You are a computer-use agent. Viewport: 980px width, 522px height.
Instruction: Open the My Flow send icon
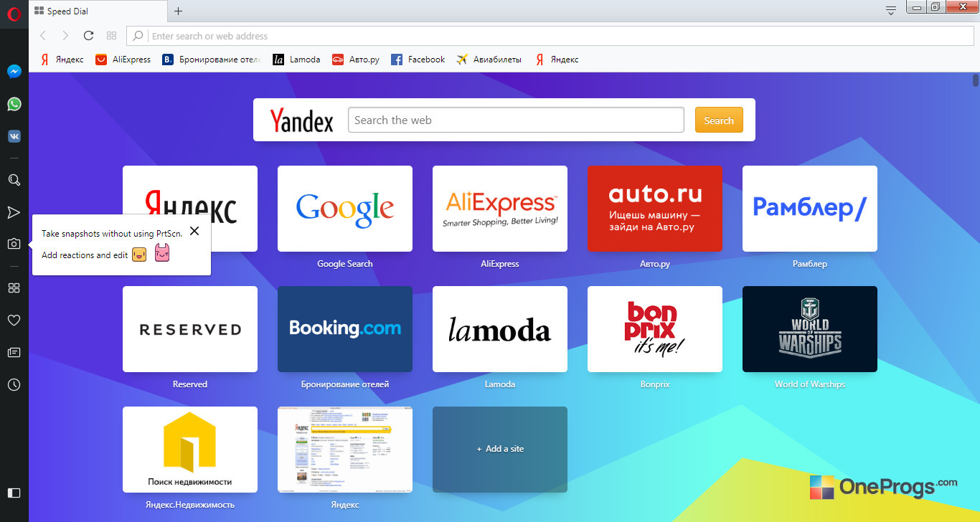point(14,212)
